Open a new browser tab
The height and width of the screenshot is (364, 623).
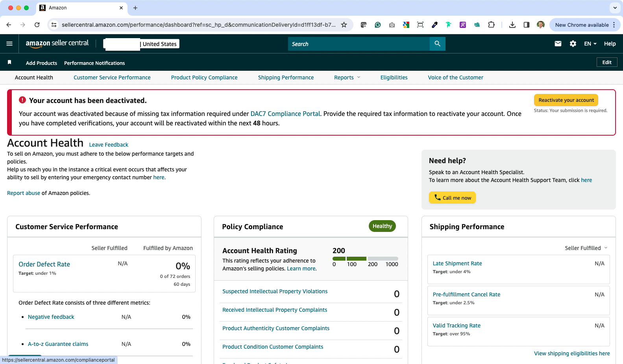(x=135, y=8)
